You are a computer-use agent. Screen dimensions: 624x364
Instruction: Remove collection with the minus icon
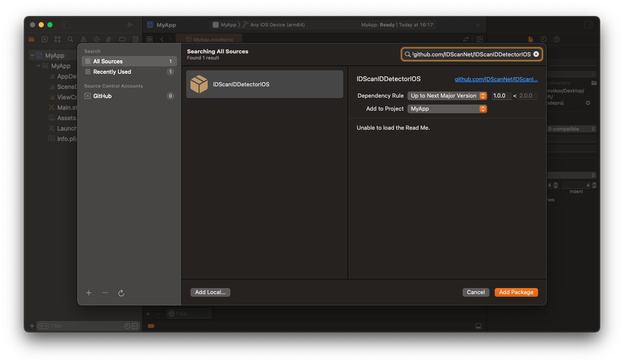[x=105, y=293]
